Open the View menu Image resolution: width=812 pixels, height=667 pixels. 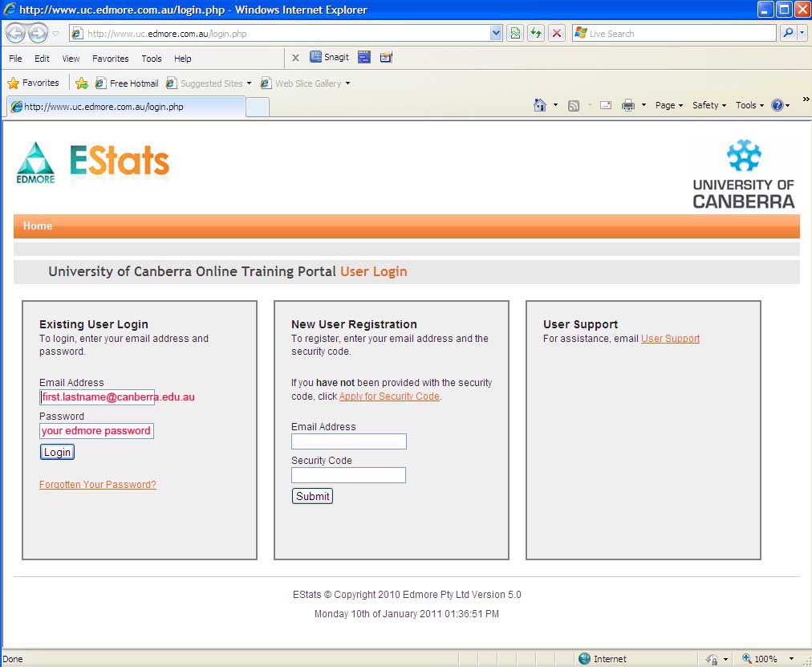click(x=71, y=59)
